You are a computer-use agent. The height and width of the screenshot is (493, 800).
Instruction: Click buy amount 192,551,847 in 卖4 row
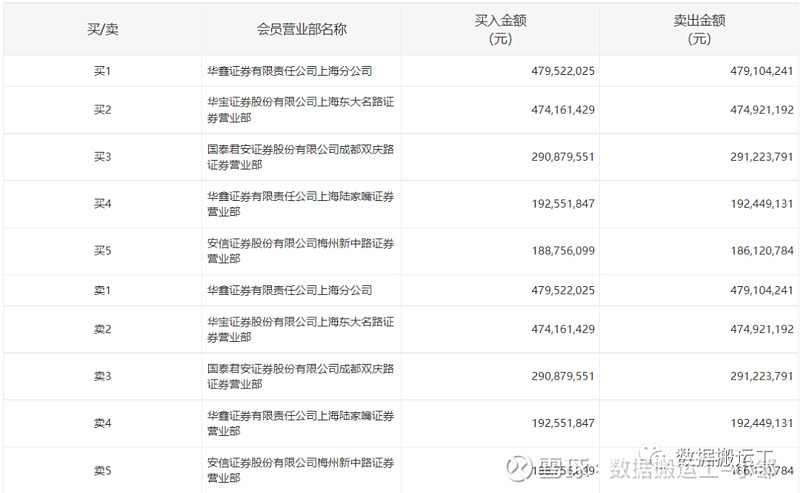[x=563, y=423]
